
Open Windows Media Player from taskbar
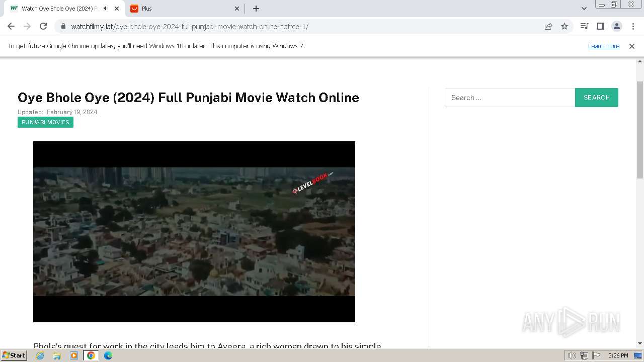point(74,355)
